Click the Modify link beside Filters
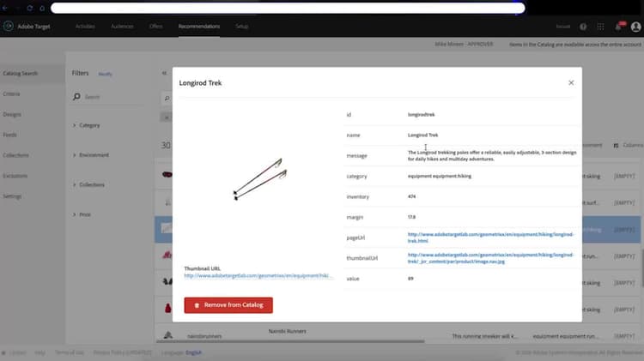The image size is (644, 361). coord(105,74)
